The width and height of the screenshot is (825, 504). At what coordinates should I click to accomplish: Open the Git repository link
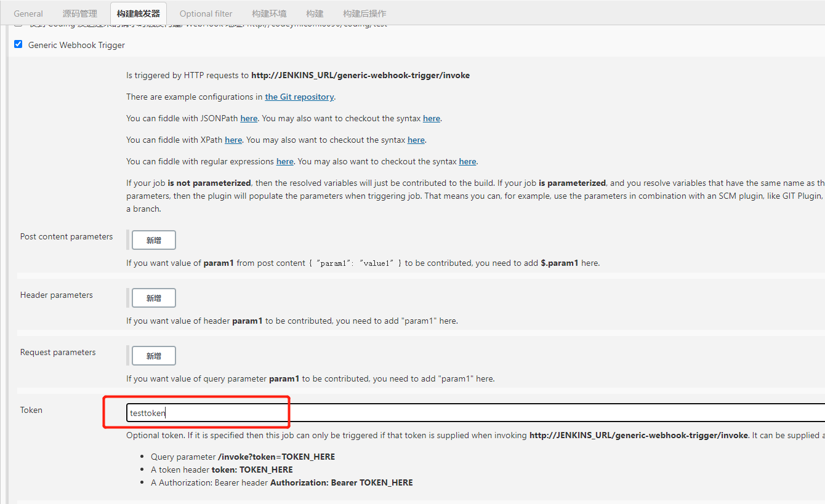point(299,97)
